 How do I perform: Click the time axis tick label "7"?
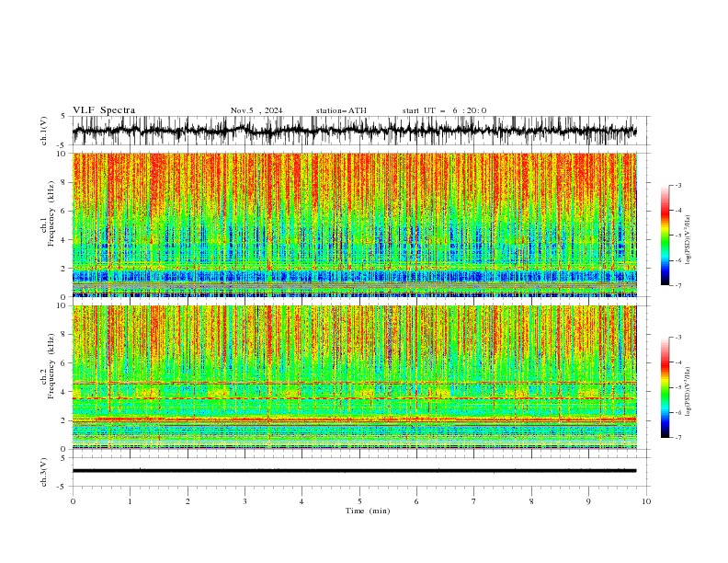pos(474,501)
